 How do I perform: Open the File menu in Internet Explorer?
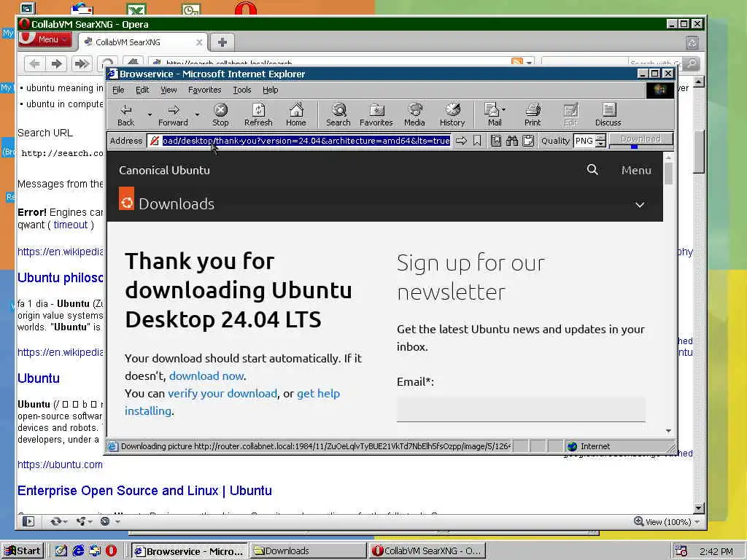point(118,90)
